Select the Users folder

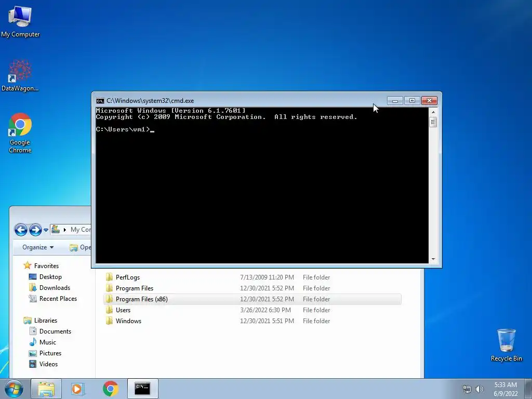pos(252,310)
